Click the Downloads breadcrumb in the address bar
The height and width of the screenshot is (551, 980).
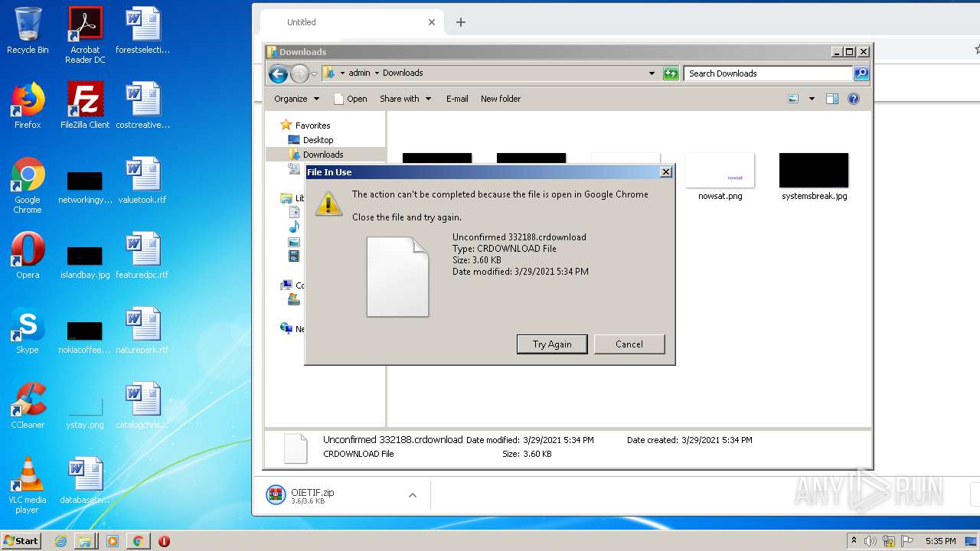403,73
